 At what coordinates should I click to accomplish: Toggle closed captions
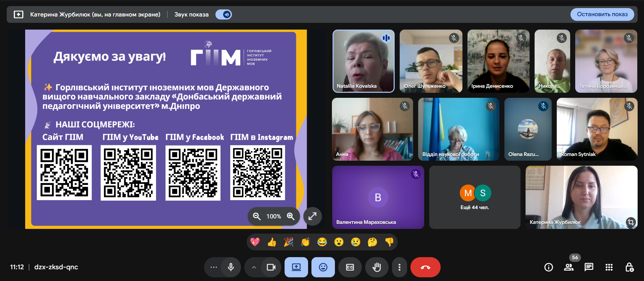(350, 267)
